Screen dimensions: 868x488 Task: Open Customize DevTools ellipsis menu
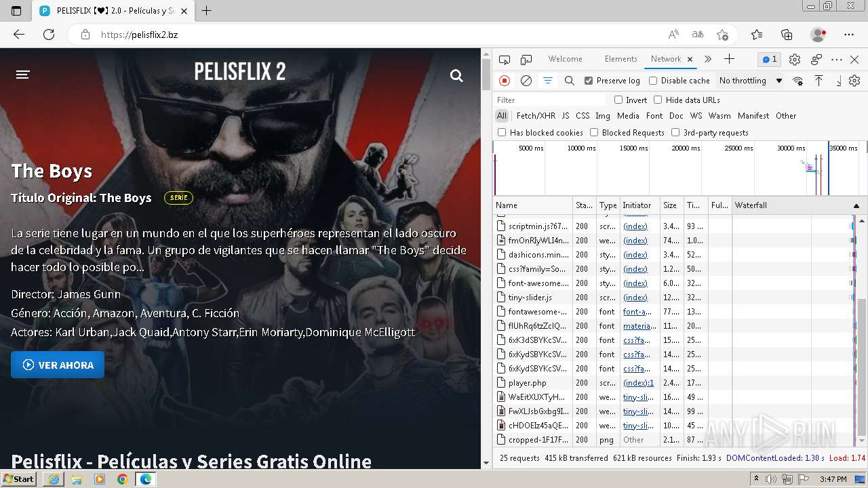[x=837, y=60]
